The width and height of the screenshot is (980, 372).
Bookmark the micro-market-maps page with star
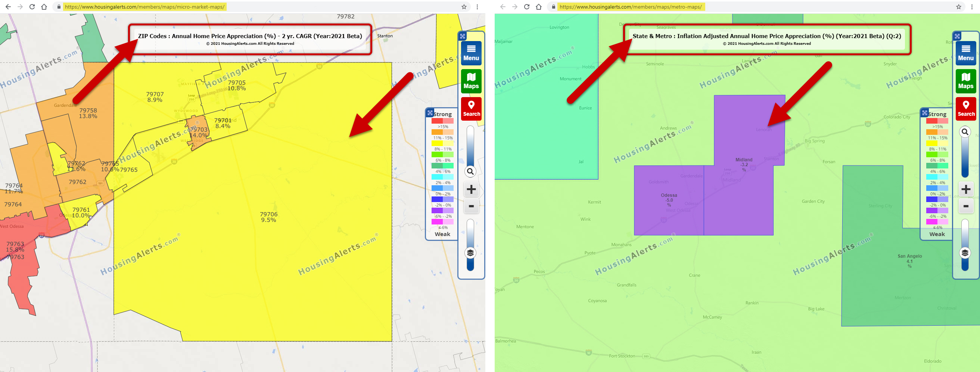(464, 7)
